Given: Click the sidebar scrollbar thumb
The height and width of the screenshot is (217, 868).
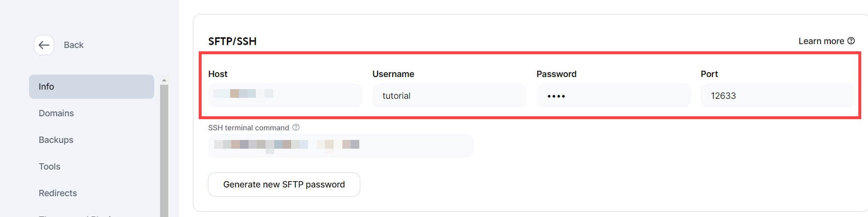Looking at the screenshot, I should point(164,151).
